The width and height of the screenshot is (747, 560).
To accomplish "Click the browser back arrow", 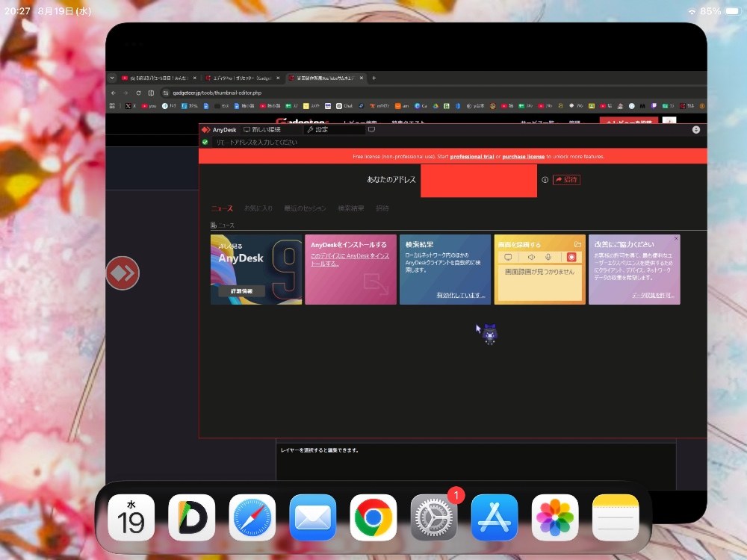I will pos(114,93).
